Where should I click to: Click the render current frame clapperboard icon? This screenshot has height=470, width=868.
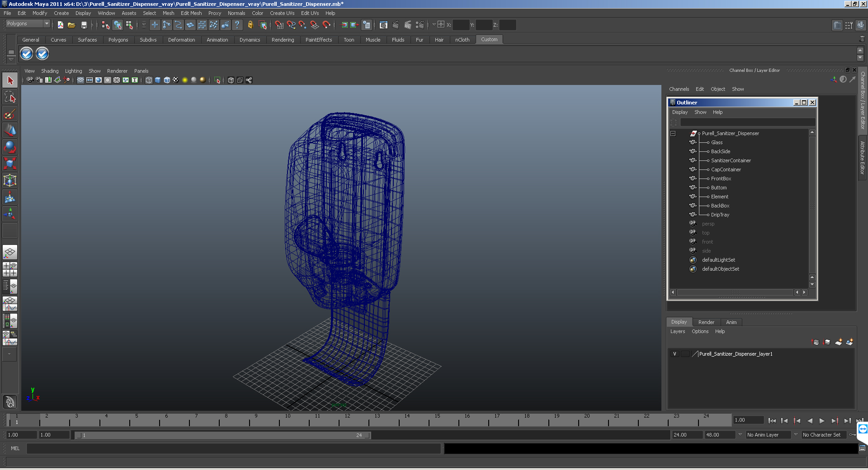click(x=396, y=25)
